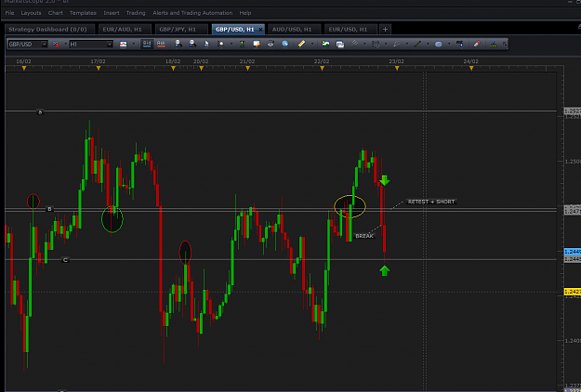Select the Gann fan tool
This screenshot has width=581, height=392.
coord(396,44)
